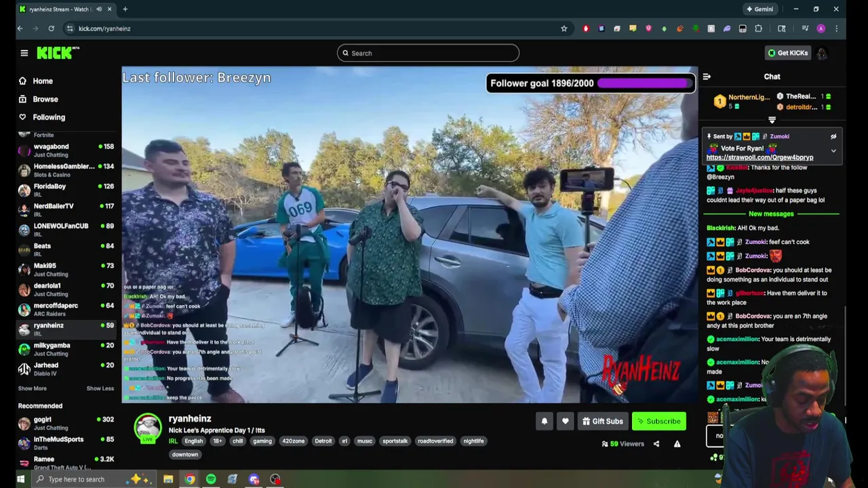Open Jarhead channel in sidebar
This screenshot has height=488, width=868.
coord(66,369)
